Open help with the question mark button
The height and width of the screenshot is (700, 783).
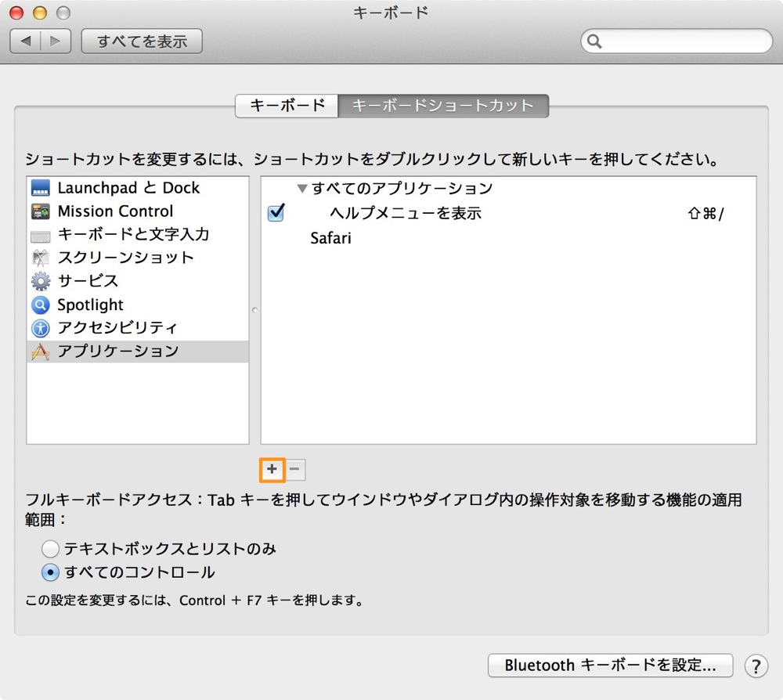(756, 666)
